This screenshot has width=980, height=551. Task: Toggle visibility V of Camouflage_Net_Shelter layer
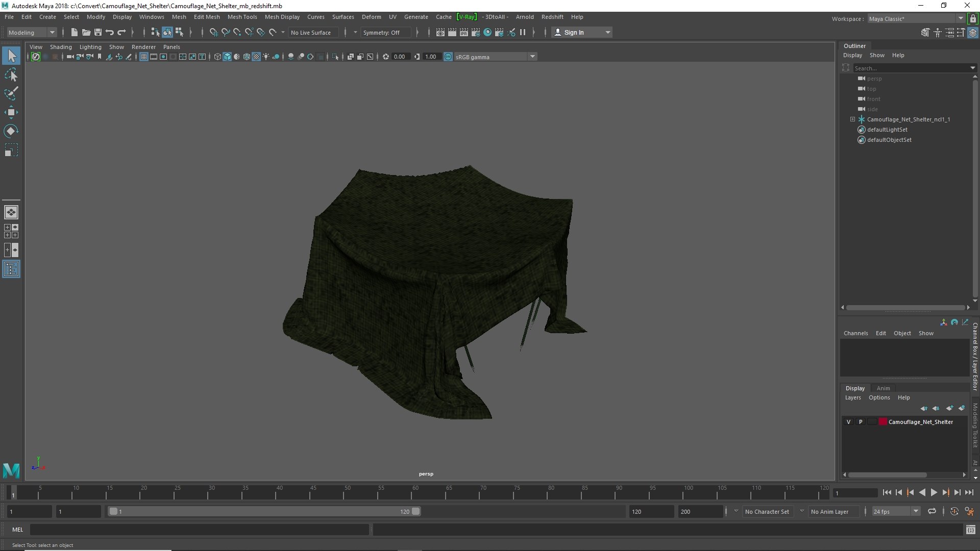(848, 422)
